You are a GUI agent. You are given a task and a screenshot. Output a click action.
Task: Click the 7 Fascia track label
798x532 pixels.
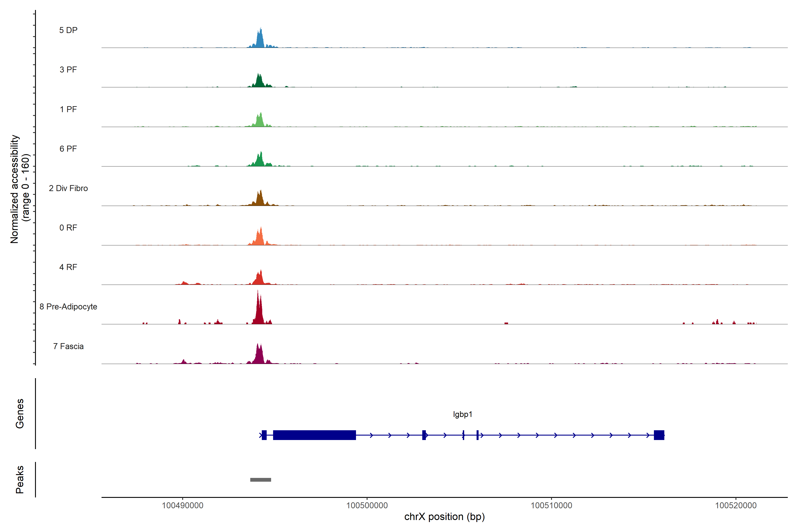tap(68, 346)
